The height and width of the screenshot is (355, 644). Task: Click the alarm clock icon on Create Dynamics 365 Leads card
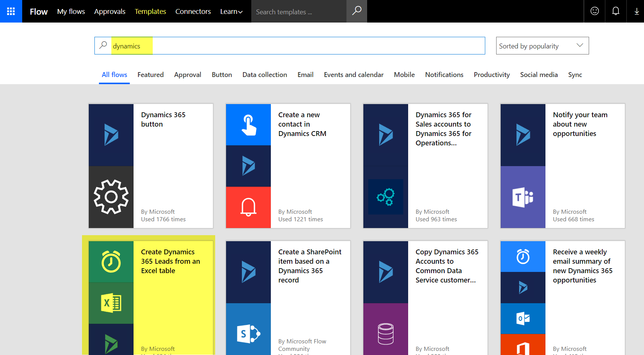click(111, 262)
